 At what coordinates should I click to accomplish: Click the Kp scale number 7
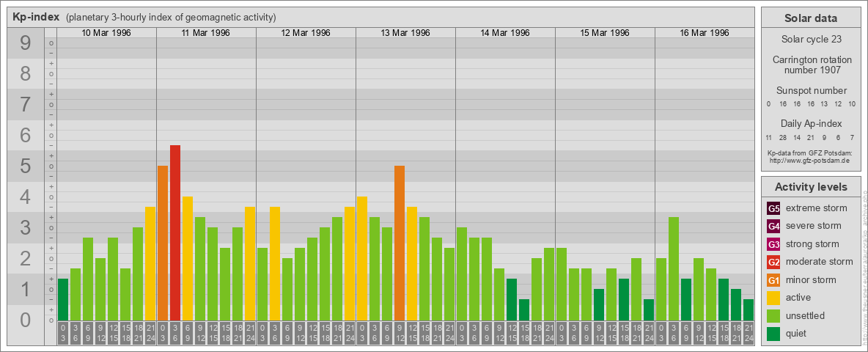pos(26,105)
